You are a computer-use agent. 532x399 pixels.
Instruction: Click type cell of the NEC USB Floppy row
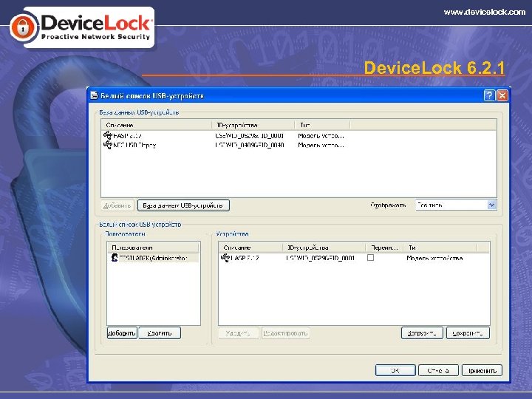[x=321, y=146]
